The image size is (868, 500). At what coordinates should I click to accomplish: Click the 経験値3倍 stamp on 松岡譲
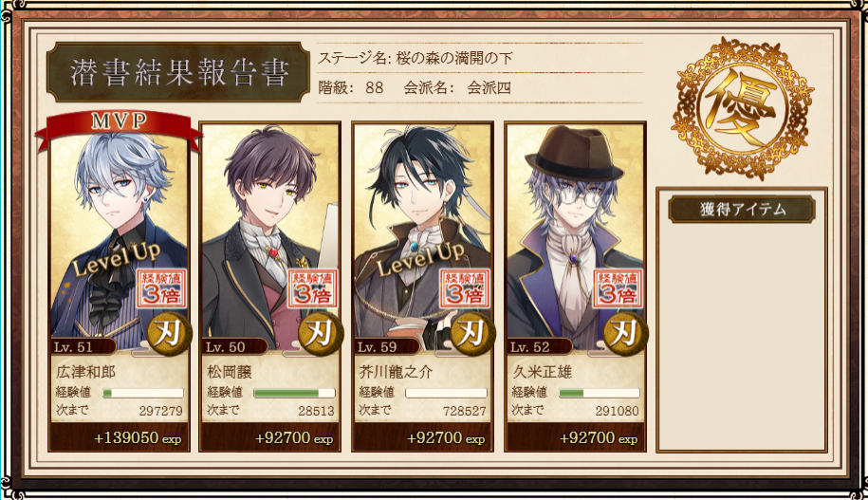tap(313, 288)
